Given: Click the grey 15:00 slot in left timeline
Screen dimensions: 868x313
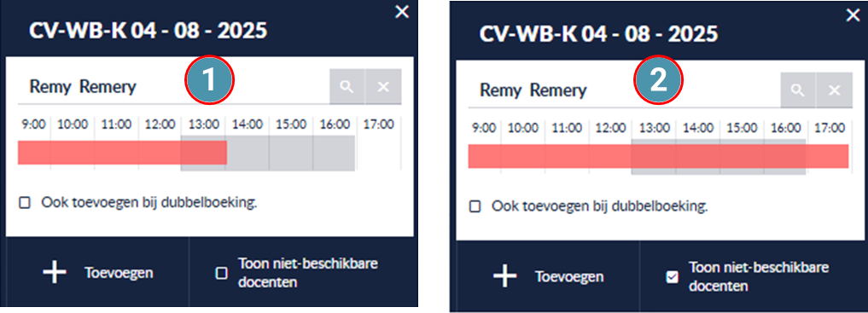Looking at the screenshot, I should 291,153.
